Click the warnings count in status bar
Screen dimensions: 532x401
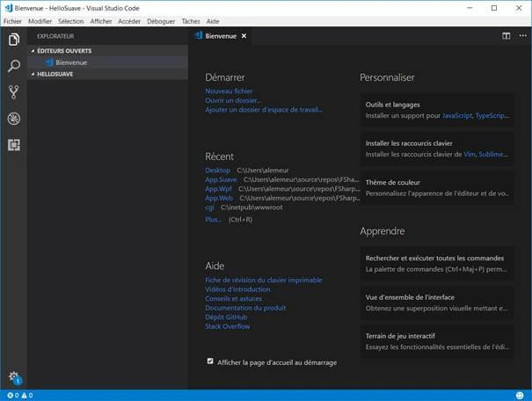point(27,395)
